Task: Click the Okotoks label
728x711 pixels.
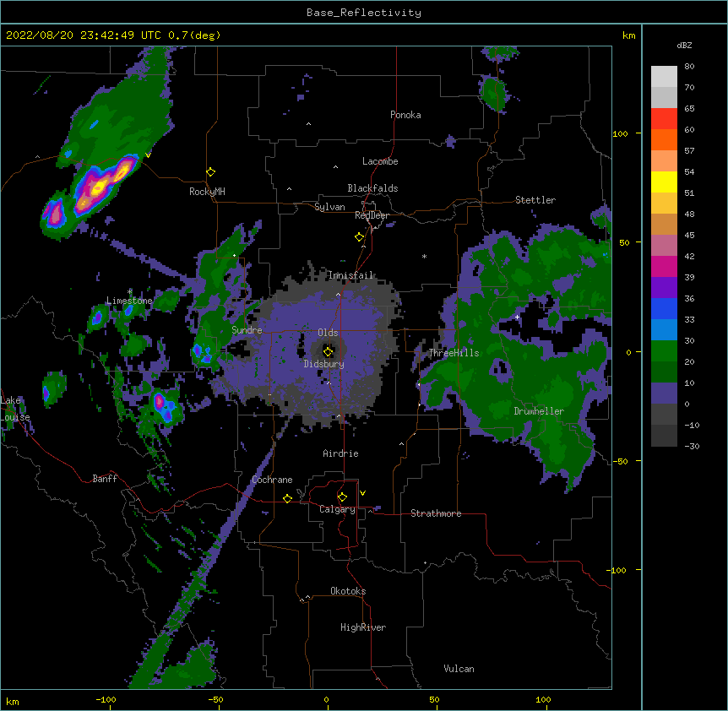Action: click(x=348, y=591)
